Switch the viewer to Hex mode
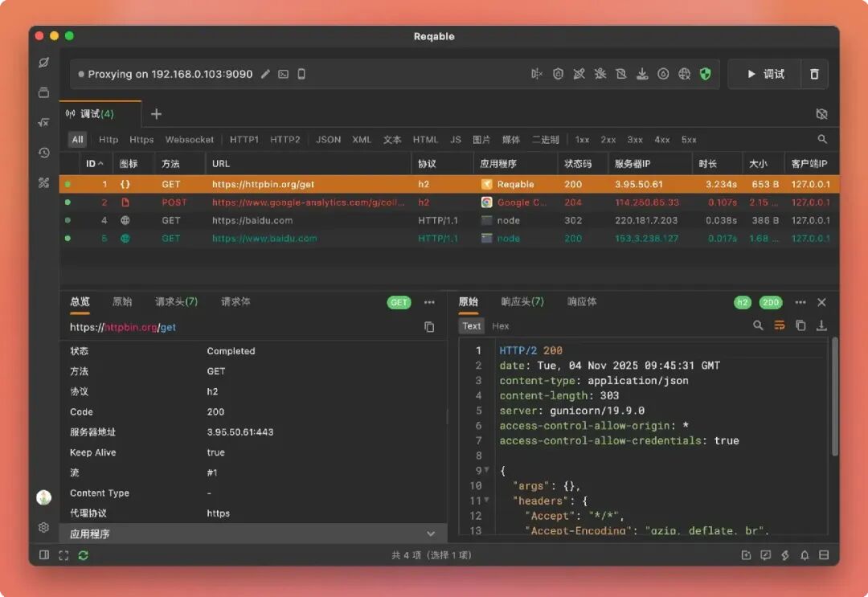This screenshot has height=597, width=868. coord(501,326)
